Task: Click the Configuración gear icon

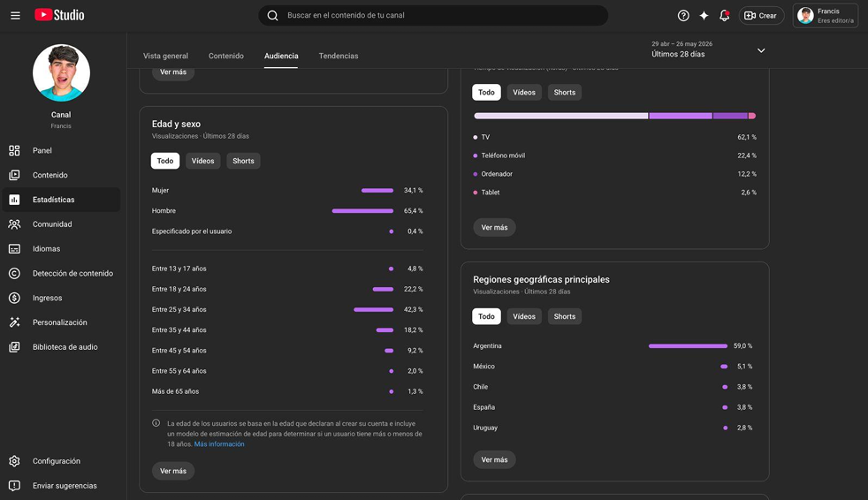Action: pos(14,461)
